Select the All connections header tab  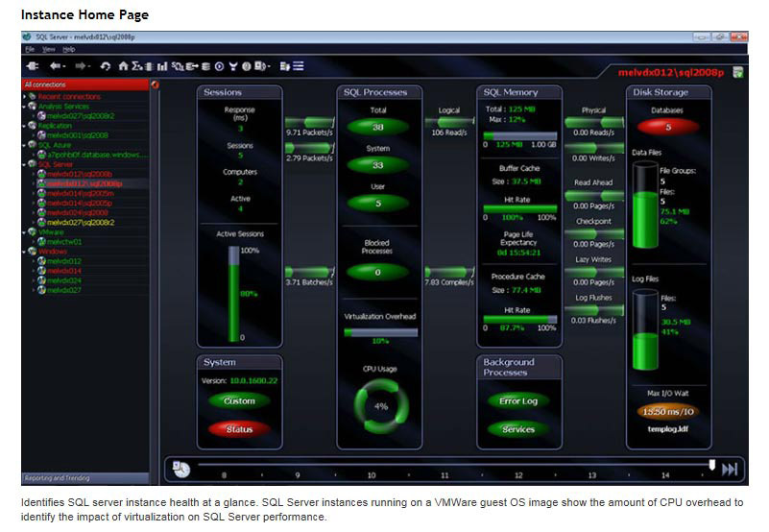pyautogui.click(x=85, y=85)
